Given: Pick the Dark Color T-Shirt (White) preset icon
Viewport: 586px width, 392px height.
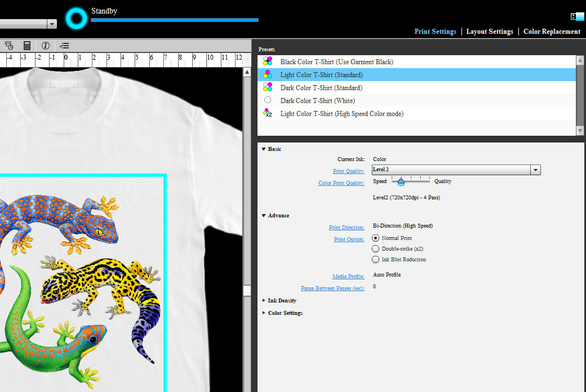Looking at the screenshot, I should [268, 100].
